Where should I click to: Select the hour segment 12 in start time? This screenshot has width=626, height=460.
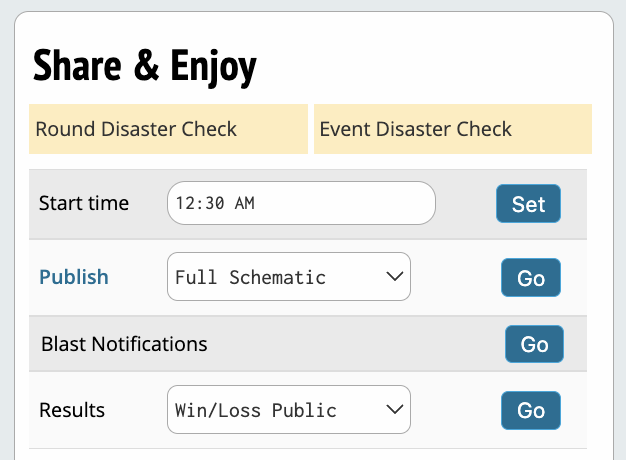point(185,203)
